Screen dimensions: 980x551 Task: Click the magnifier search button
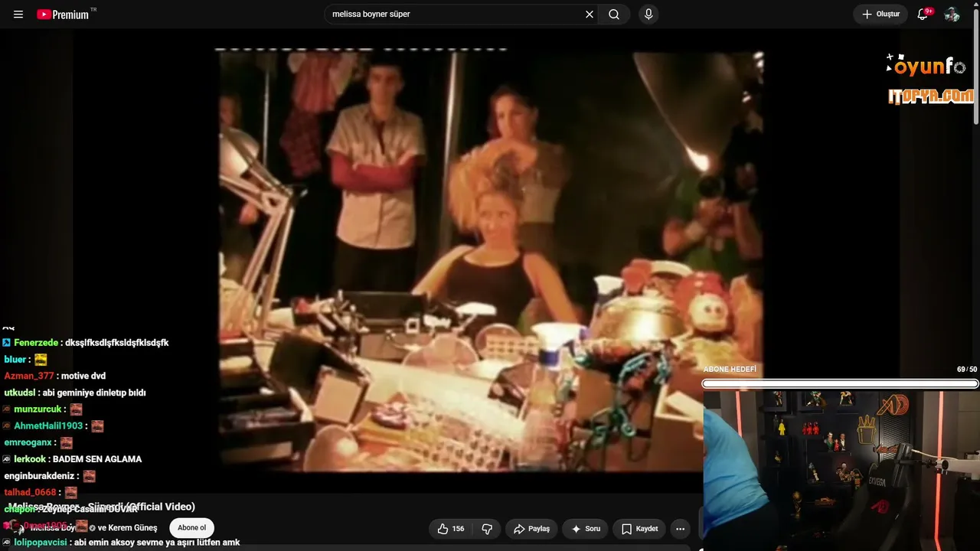pyautogui.click(x=614, y=15)
